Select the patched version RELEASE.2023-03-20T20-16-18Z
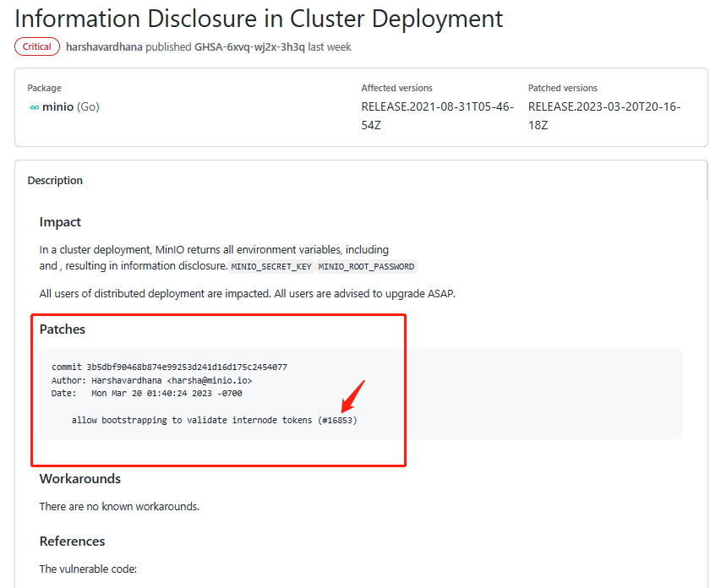The width and height of the screenshot is (710, 588). 604,116
